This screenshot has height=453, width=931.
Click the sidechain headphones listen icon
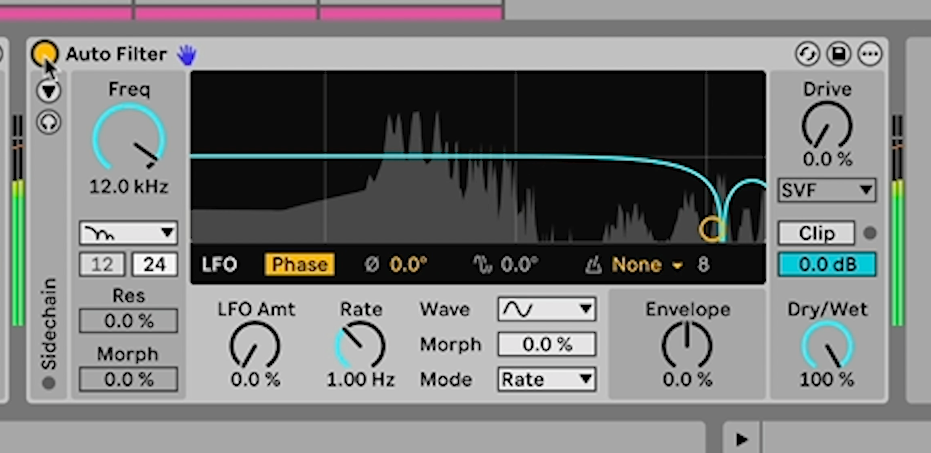tap(48, 122)
